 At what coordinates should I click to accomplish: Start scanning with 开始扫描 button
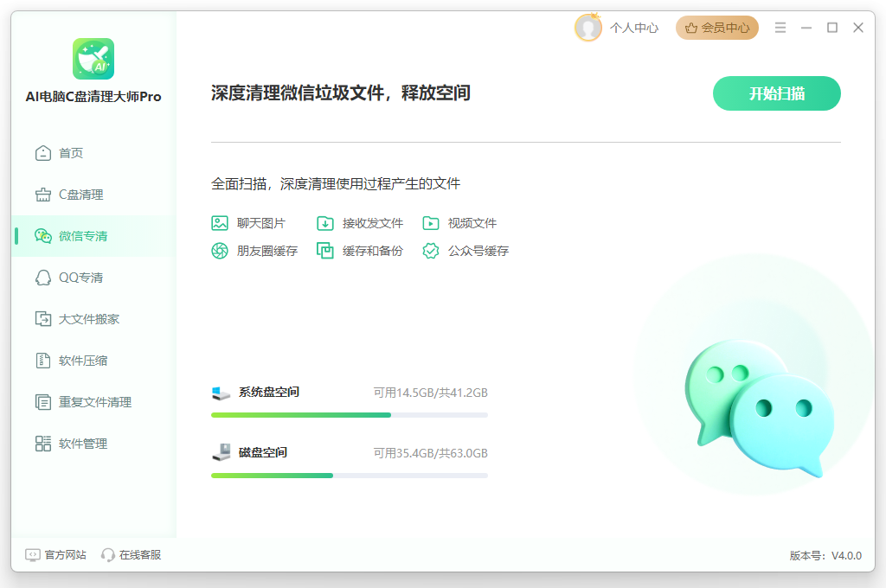pyautogui.click(x=776, y=93)
